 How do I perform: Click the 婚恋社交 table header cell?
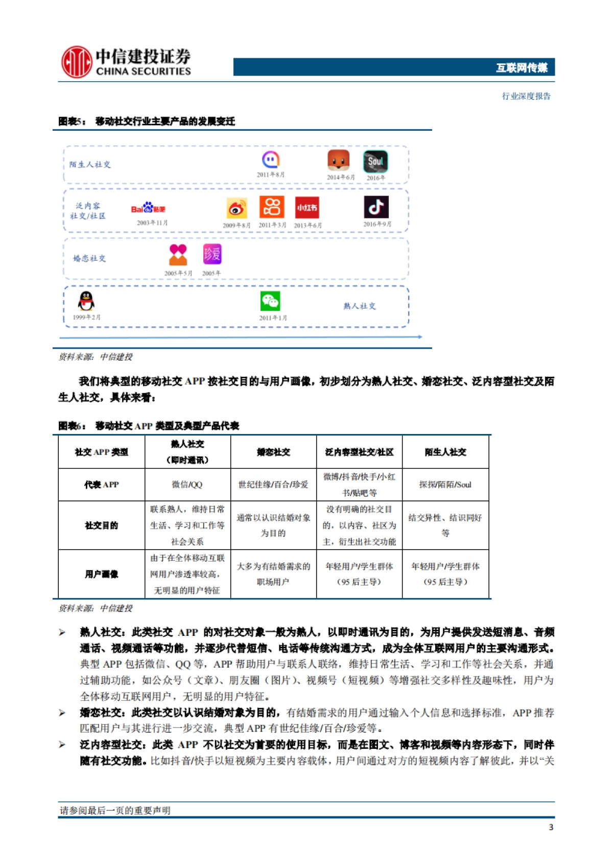[273, 452]
